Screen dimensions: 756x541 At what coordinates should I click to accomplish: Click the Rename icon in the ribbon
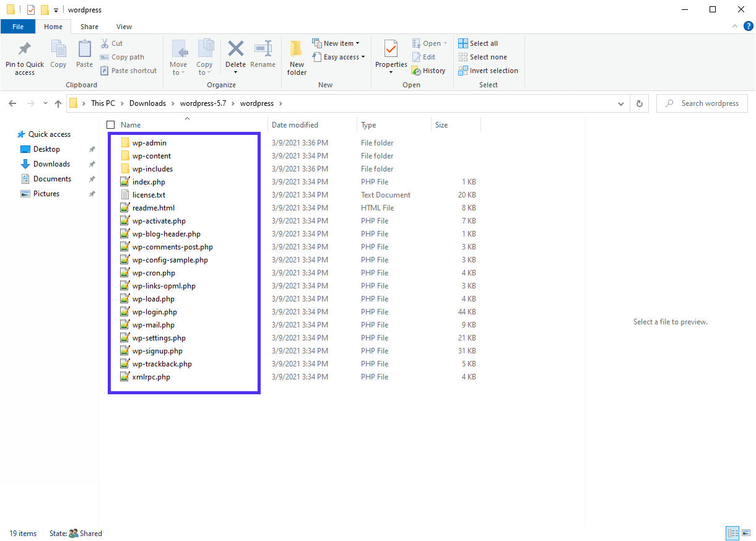click(x=263, y=50)
